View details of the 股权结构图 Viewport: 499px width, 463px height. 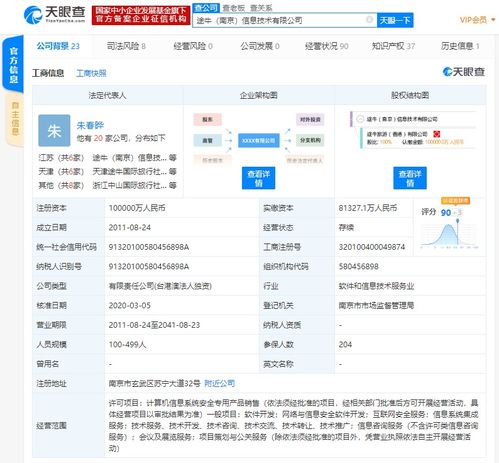(410, 178)
